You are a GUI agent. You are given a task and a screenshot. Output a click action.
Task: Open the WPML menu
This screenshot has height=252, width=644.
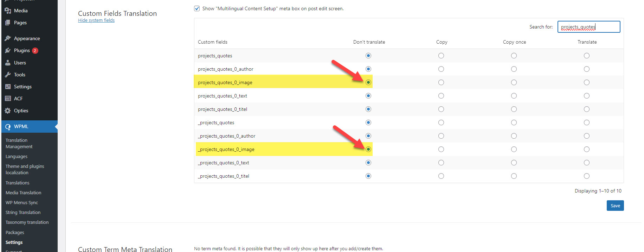(21, 126)
